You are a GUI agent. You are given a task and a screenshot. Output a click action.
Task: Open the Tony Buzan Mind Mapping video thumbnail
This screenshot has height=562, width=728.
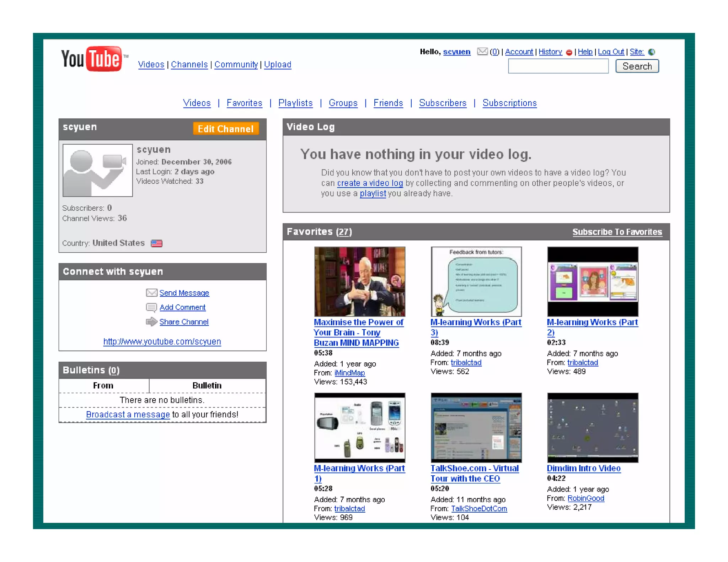coord(360,282)
